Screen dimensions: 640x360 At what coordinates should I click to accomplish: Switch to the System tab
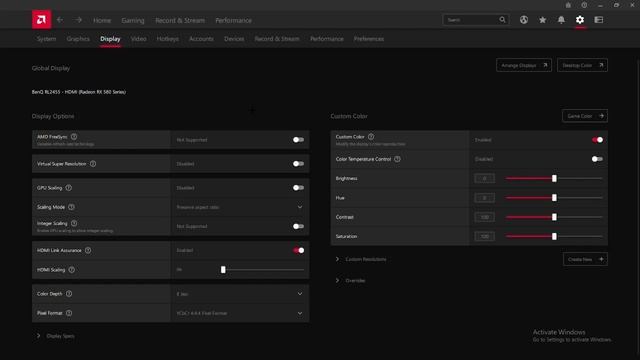coord(46,39)
